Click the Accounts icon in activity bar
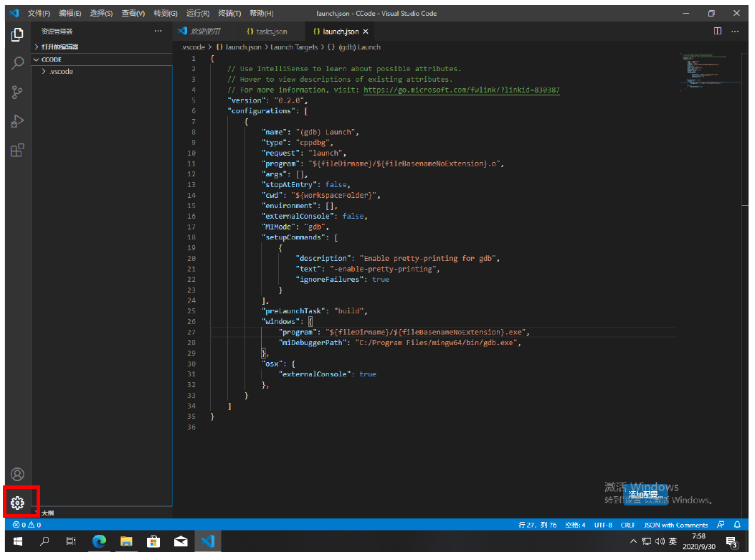Viewport: 755px width, 560px height. click(17, 474)
